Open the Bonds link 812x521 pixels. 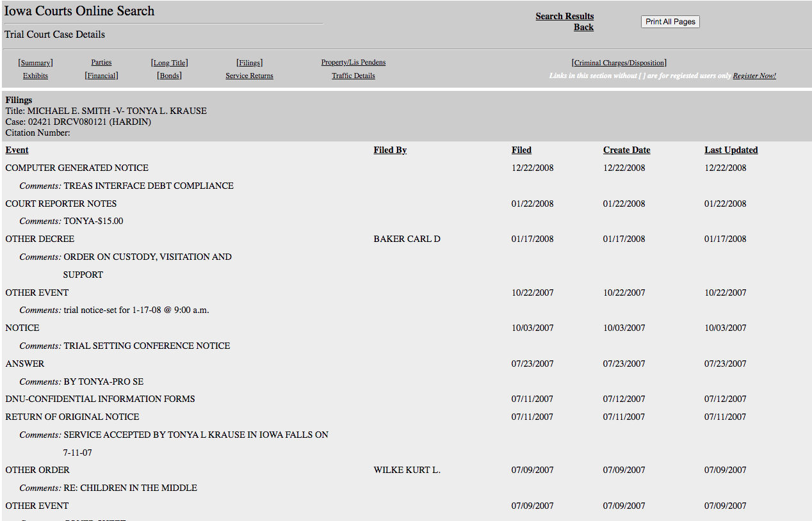(x=170, y=76)
